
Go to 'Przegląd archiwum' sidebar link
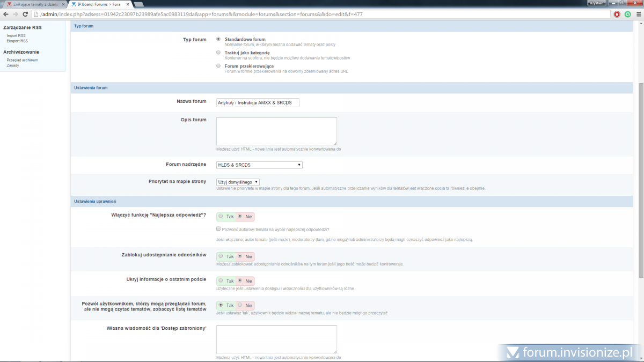[x=22, y=60]
